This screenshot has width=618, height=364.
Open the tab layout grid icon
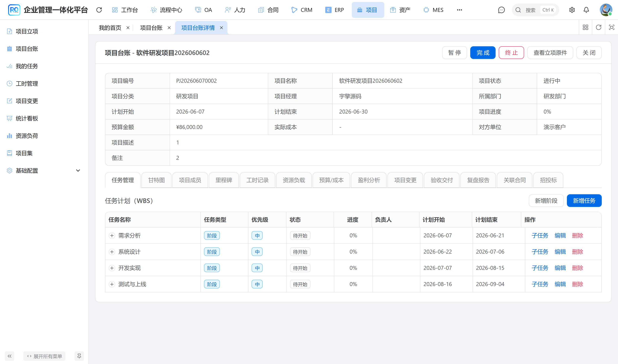coord(585,27)
